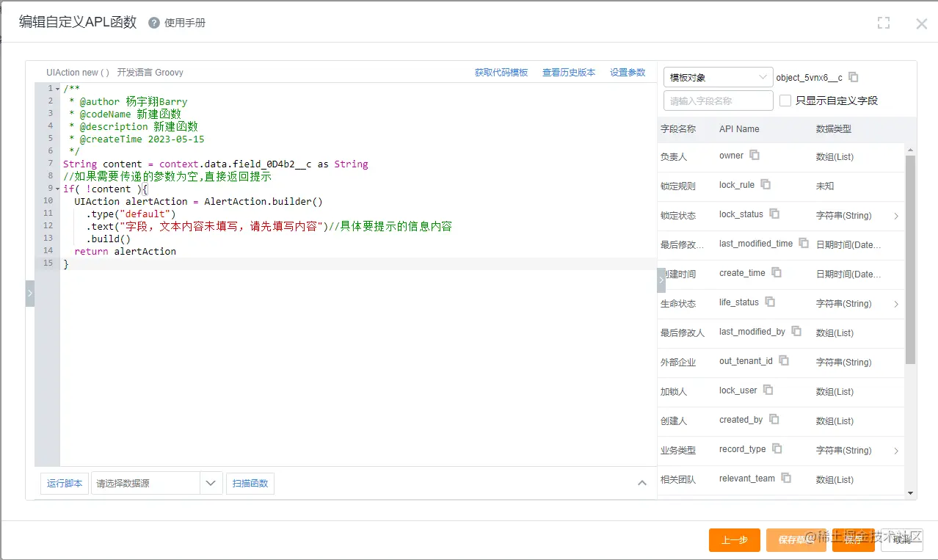
Task: Open 设置参数 link
Action: 628,73
